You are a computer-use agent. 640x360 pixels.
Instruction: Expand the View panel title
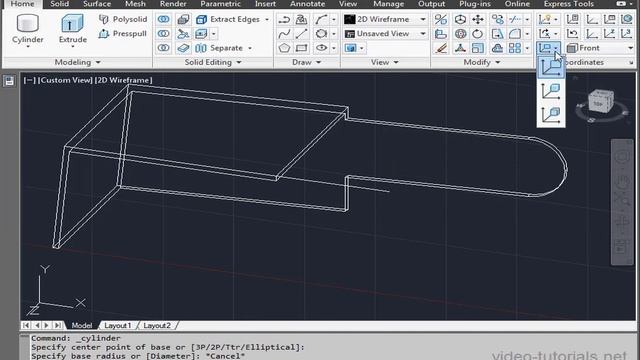[x=384, y=62]
